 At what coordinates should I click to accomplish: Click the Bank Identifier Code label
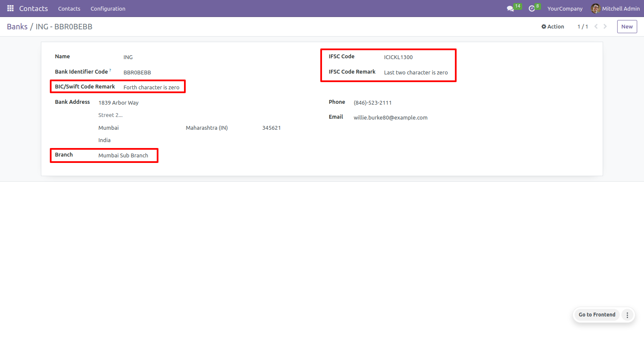pyautogui.click(x=81, y=71)
